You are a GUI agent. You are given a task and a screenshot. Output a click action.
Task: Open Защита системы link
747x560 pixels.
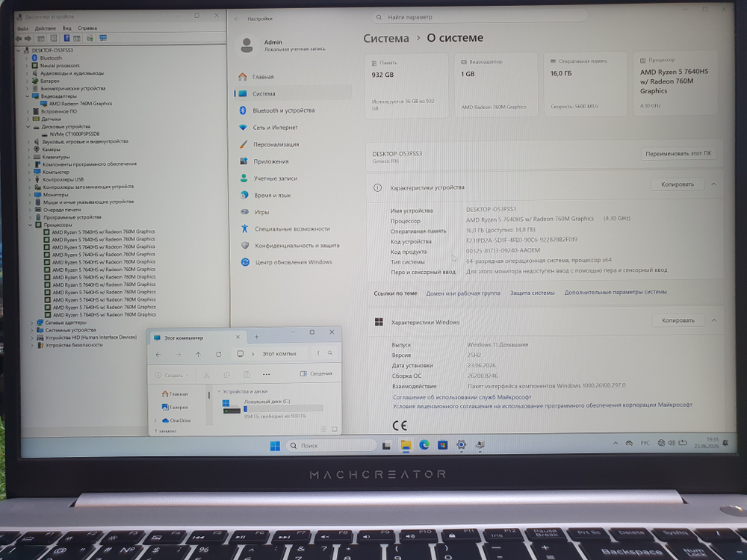pos(532,293)
